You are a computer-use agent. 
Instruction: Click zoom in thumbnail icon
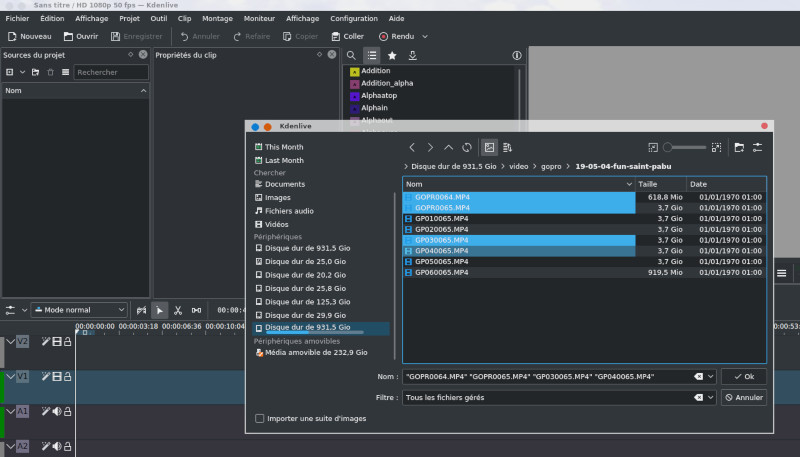point(716,147)
